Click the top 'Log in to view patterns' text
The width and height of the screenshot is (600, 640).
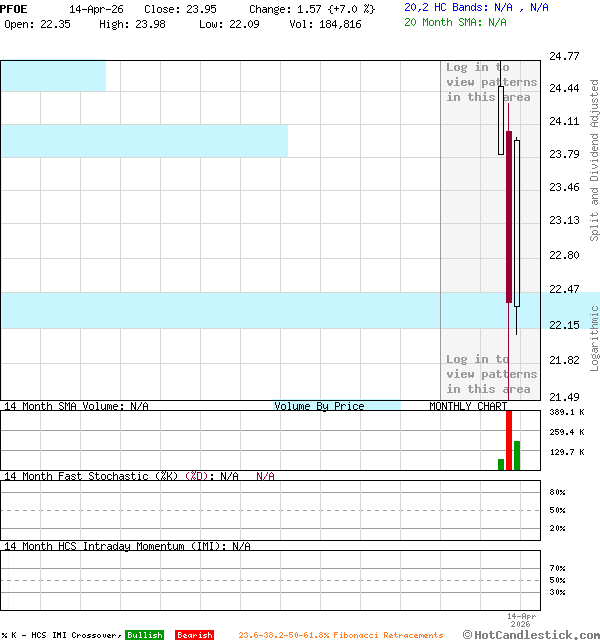pos(491,82)
